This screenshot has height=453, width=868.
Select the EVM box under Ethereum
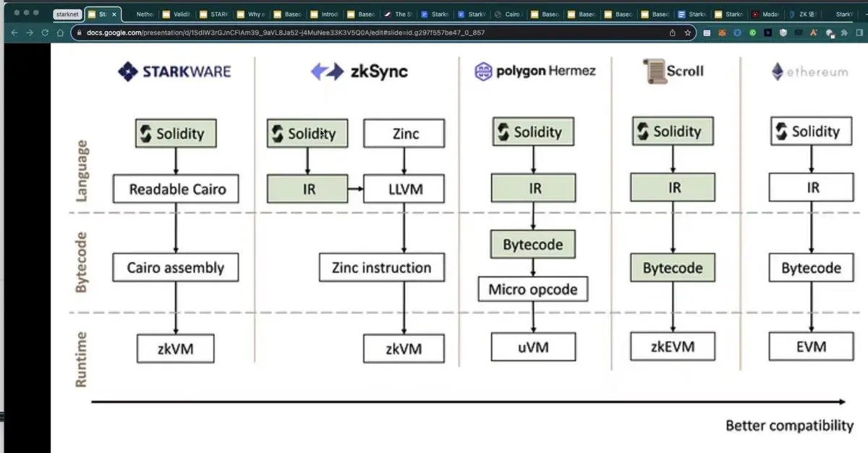point(811,346)
